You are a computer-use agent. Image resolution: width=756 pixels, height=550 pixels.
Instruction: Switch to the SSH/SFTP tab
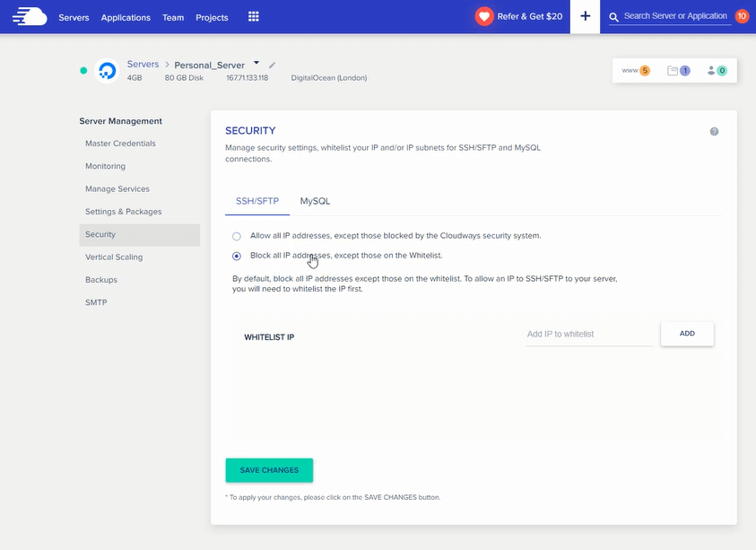click(256, 201)
